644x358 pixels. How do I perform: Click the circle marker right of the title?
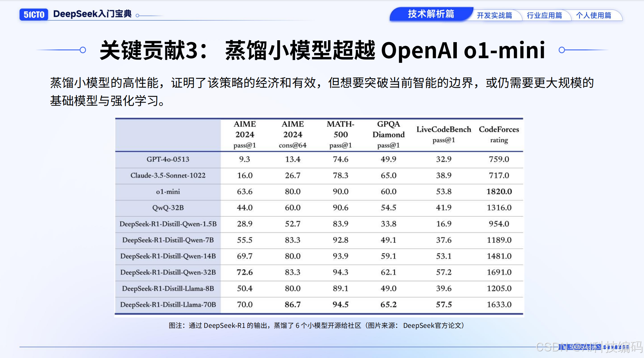(x=562, y=50)
